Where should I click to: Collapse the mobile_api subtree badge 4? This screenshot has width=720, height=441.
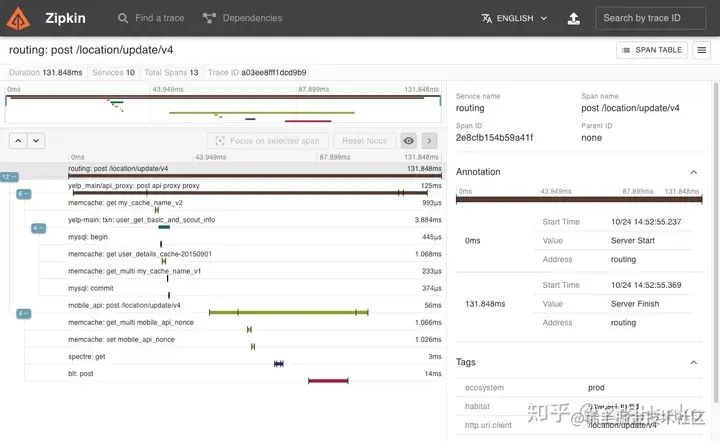tap(23, 313)
